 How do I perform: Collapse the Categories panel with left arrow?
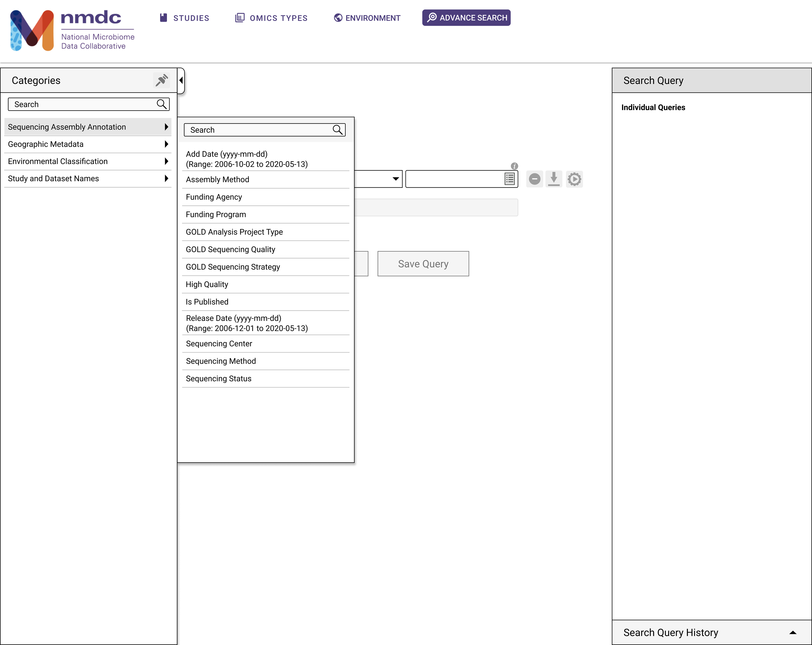click(181, 80)
